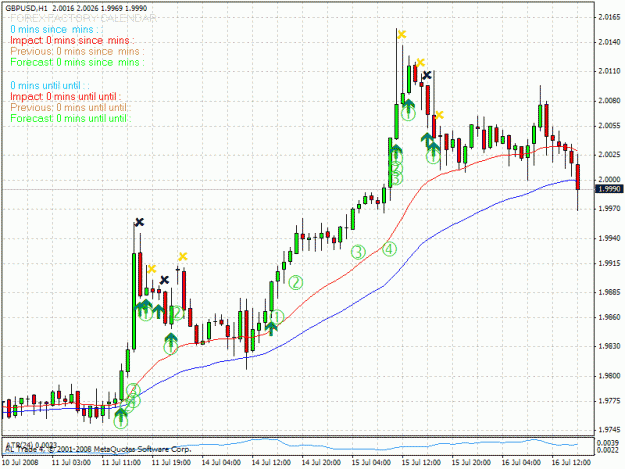Click the 11 Jul 19:00 time axis label
This screenshot has width=625, height=469.
click(x=171, y=462)
